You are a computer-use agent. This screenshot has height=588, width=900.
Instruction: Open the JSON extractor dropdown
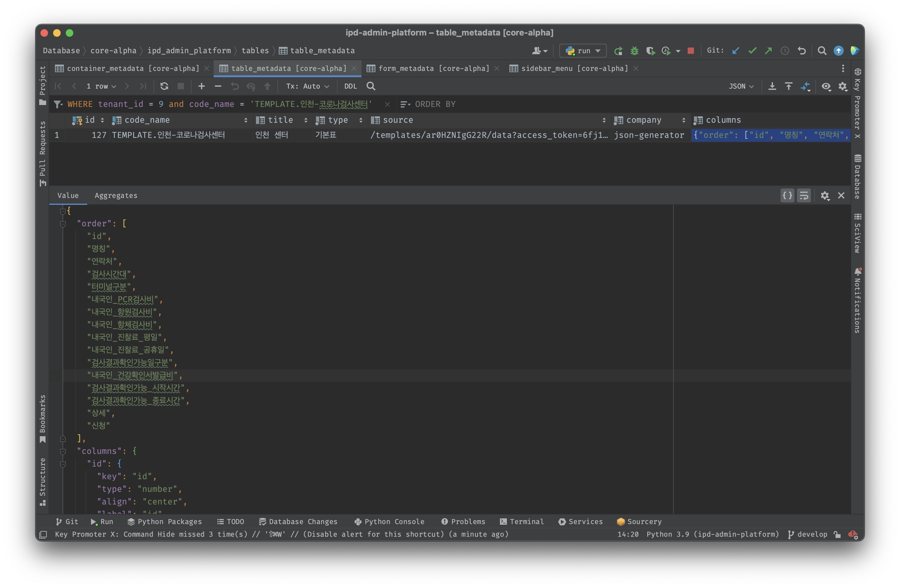[x=741, y=86]
